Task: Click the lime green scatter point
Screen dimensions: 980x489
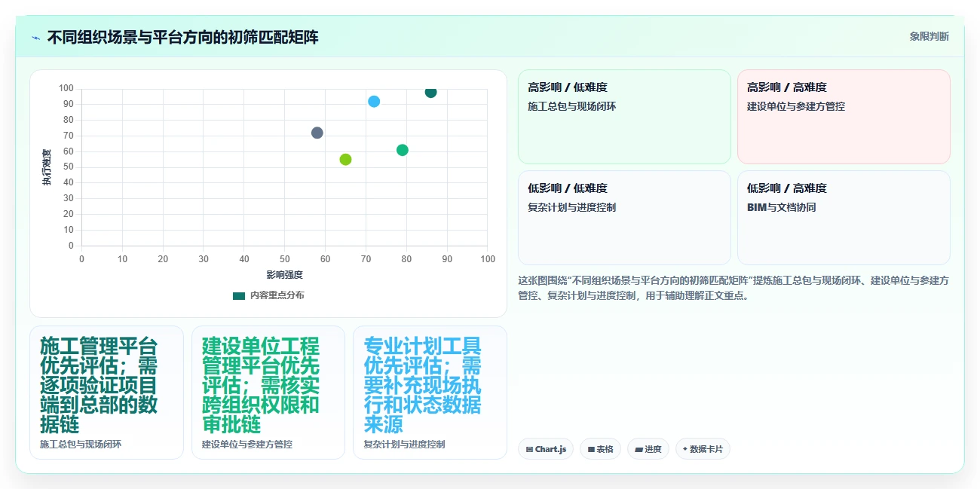Action: [x=345, y=159]
